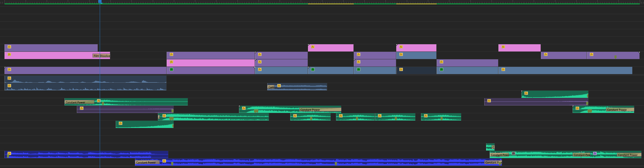Click fx badge on the bright blue music clip at far left
The height and width of the screenshot is (168, 644).
coord(9,154)
